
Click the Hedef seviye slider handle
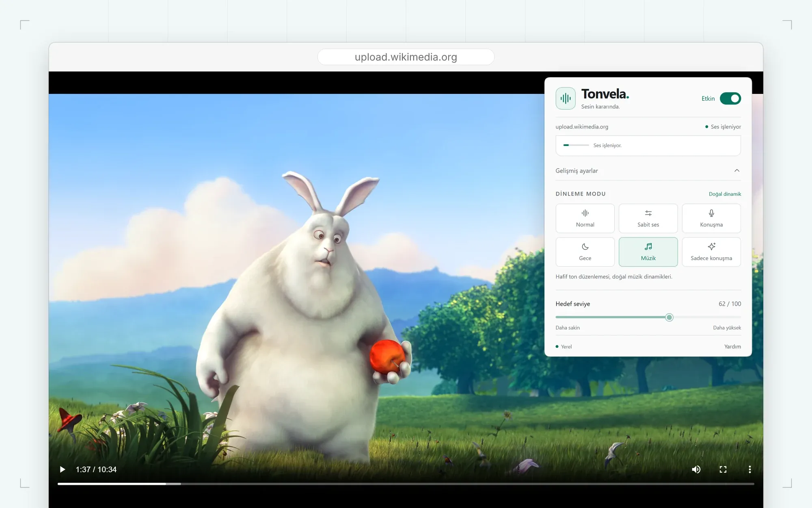669,317
